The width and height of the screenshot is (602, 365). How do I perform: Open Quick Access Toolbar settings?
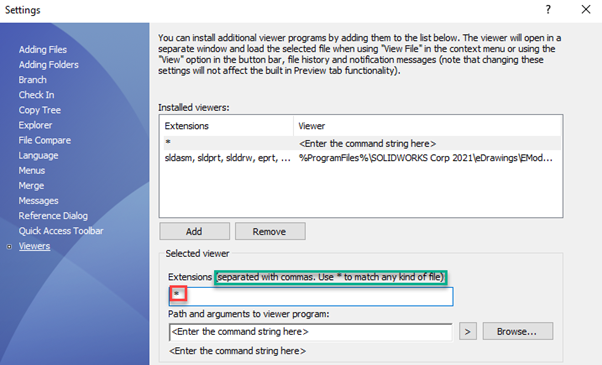pyautogui.click(x=61, y=231)
